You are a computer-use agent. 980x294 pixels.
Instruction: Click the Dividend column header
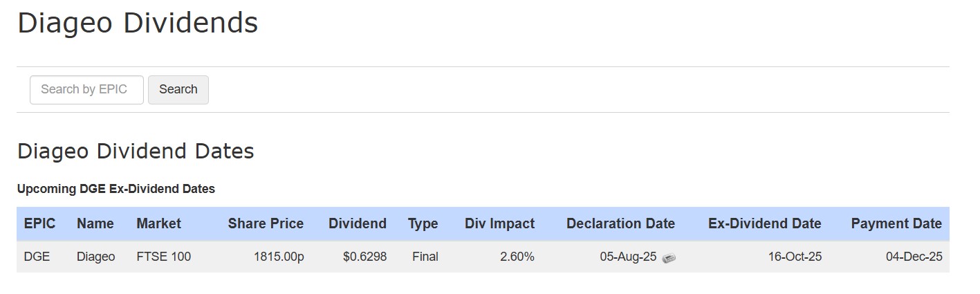[357, 223]
